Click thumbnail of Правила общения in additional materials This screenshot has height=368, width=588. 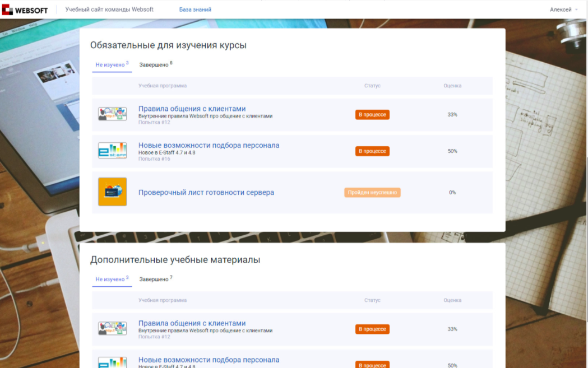[x=113, y=328]
